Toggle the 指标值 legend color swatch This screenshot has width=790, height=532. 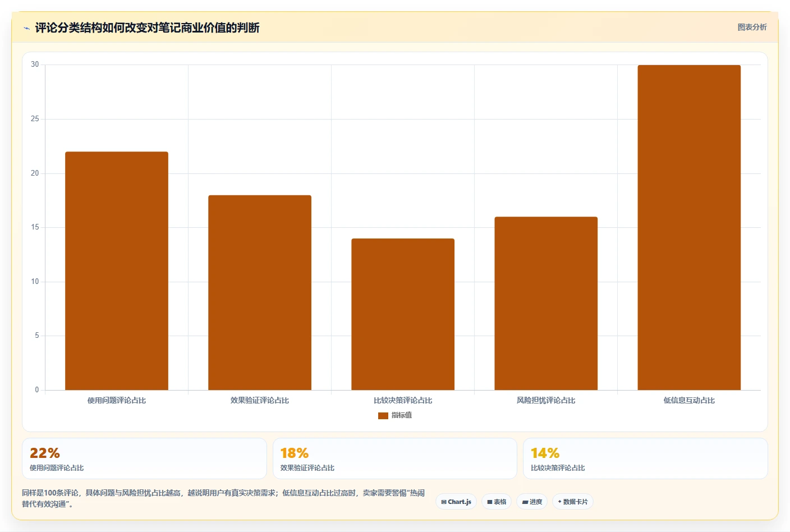click(383, 416)
